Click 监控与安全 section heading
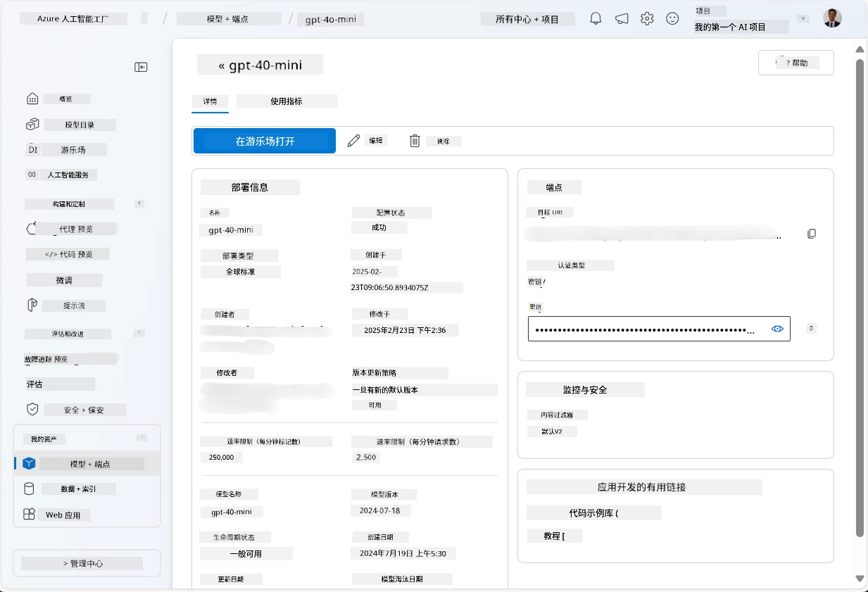This screenshot has width=868, height=592. [x=585, y=390]
